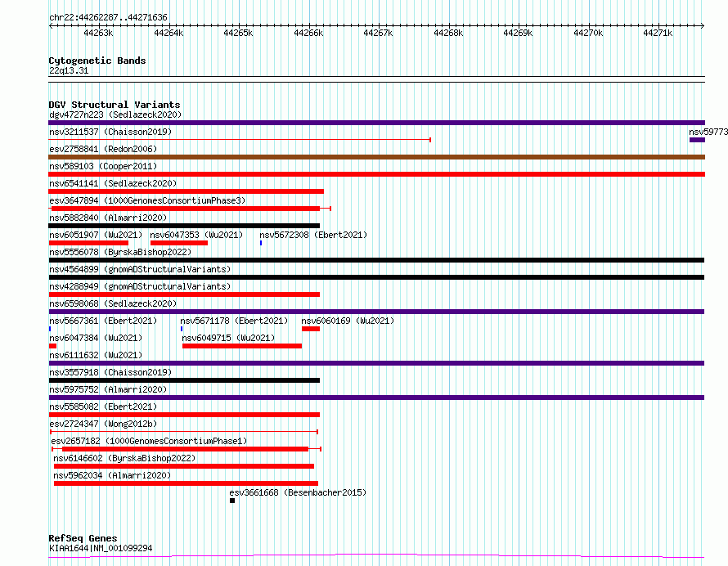Click the small red nsv6047384 bar
The height and width of the screenshot is (566, 728).
(x=52, y=346)
